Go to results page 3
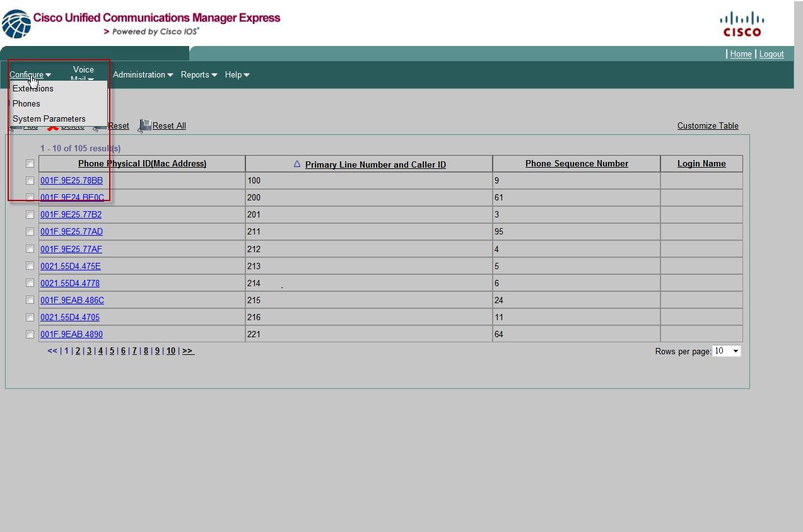 coord(89,351)
